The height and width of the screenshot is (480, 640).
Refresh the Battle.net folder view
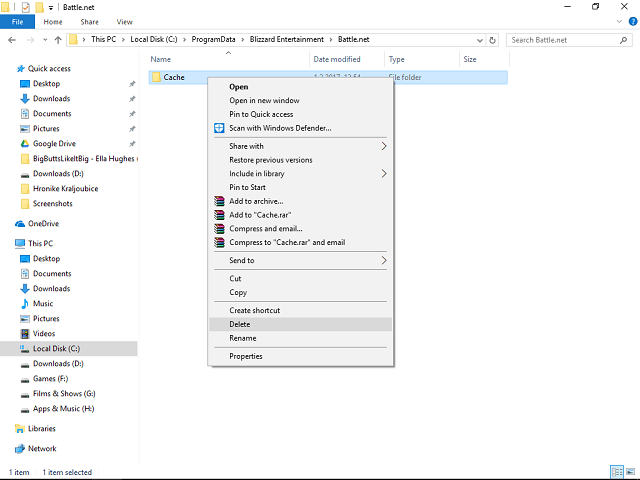[x=492, y=40]
